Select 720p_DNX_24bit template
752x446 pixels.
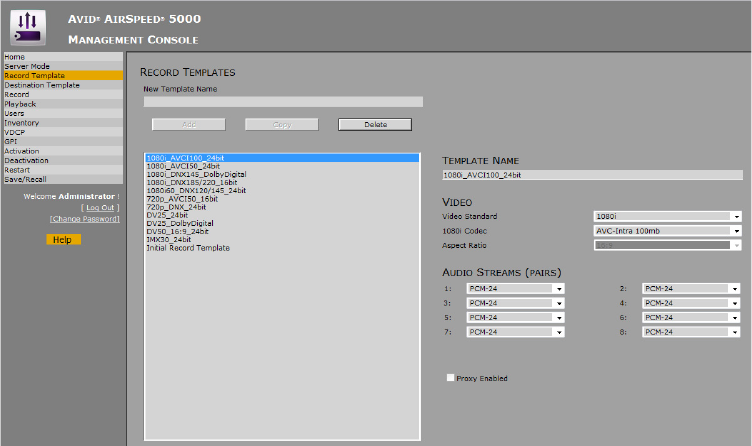(282, 207)
